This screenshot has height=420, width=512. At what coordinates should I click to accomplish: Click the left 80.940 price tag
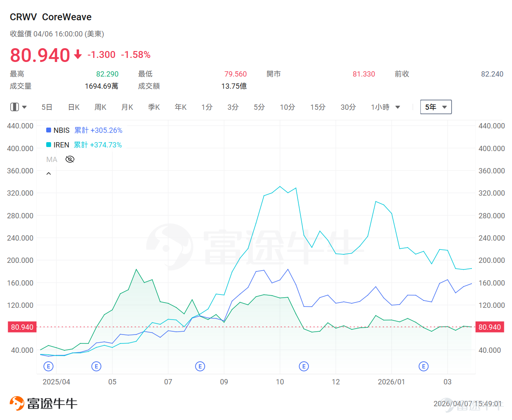pos(22,327)
